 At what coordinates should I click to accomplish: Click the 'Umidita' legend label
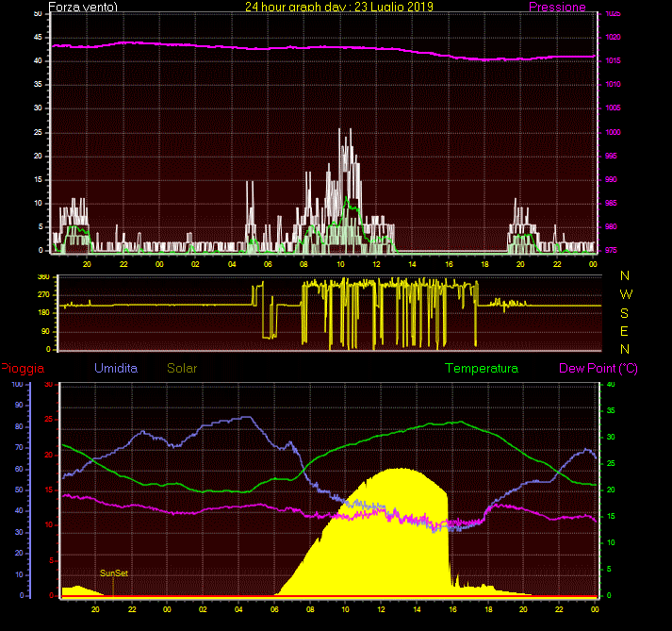coord(116,368)
